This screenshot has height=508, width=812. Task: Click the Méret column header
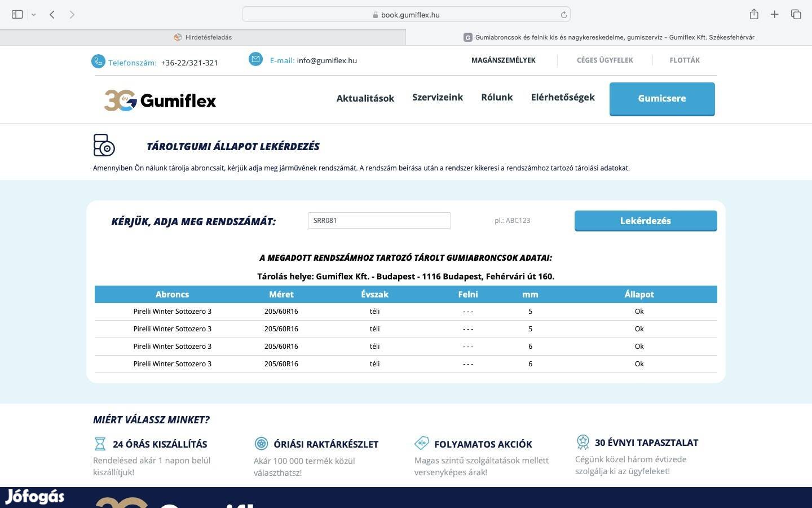tap(281, 294)
